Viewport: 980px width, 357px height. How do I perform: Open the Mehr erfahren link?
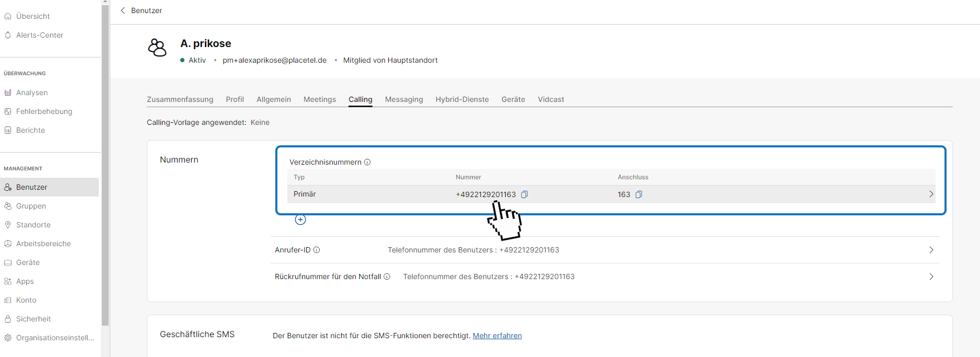[x=497, y=336]
